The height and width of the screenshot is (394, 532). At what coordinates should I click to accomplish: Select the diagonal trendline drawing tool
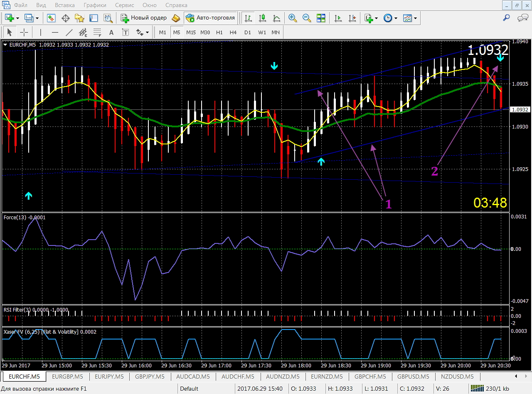(x=69, y=32)
